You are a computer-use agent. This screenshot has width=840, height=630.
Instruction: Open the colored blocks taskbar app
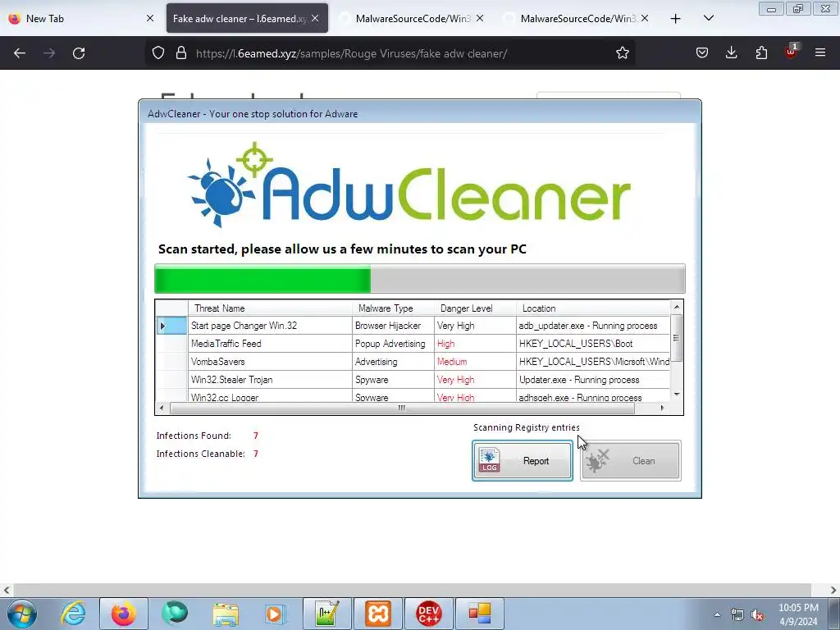[x=479, y=614]
